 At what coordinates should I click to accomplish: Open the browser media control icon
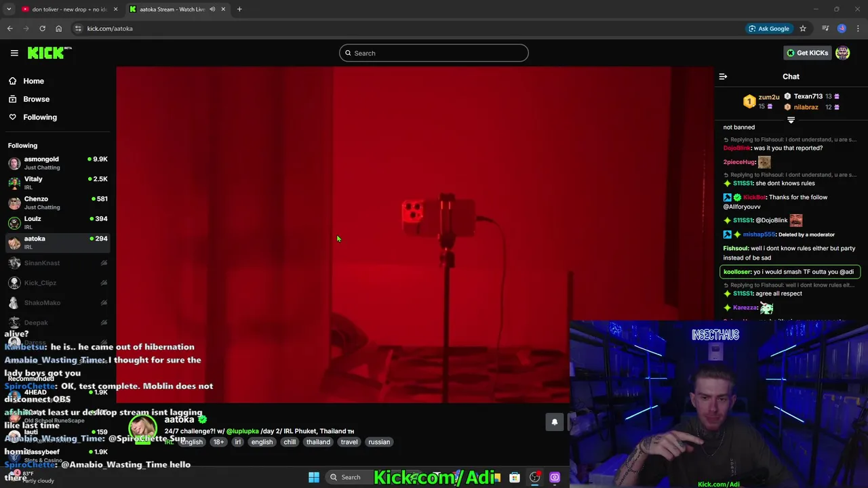(825, 28)
